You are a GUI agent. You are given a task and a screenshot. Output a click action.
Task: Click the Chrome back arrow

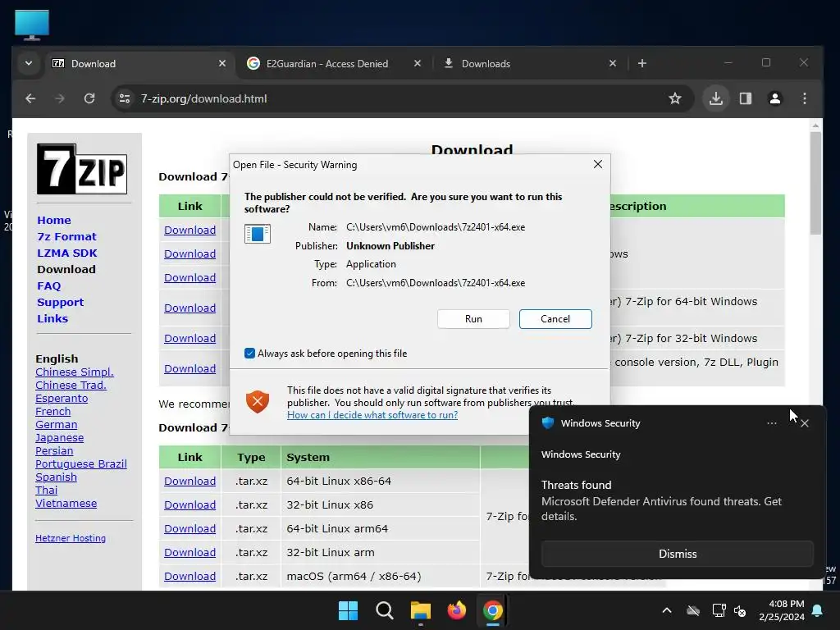(x=30, y=98)
